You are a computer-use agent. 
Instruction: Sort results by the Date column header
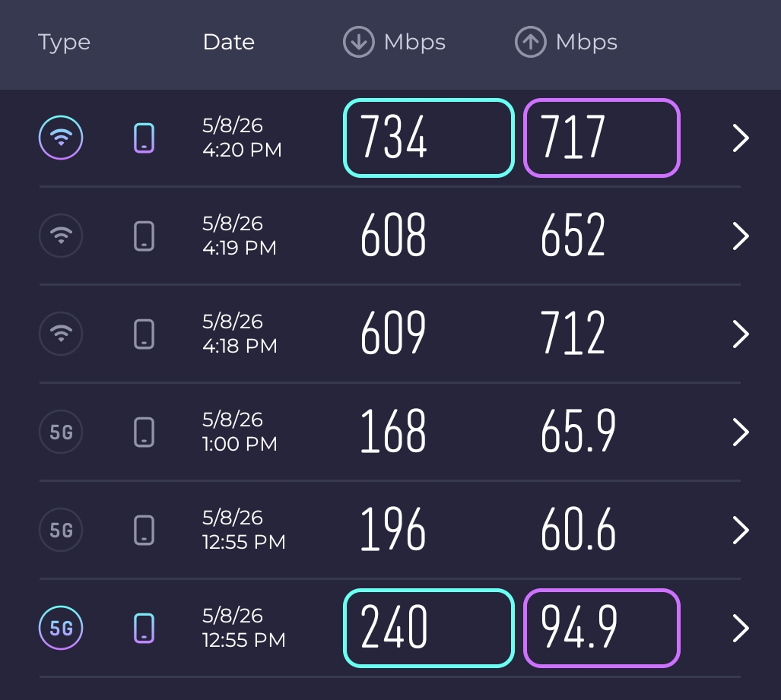click(229, 43)
